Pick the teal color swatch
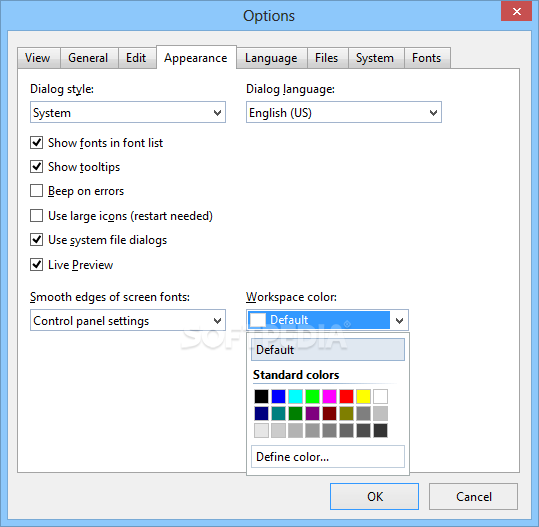 278,414
